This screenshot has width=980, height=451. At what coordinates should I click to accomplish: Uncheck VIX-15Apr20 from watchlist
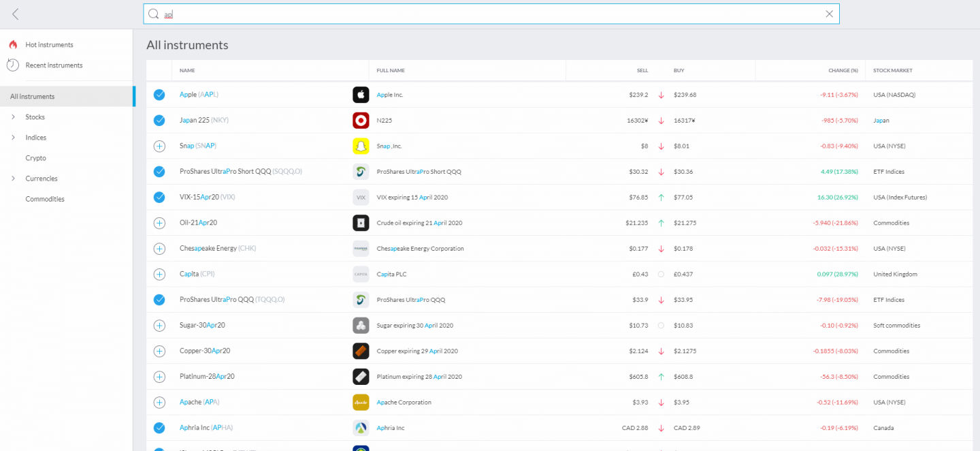pyautogui.click(x=159, y=197)
